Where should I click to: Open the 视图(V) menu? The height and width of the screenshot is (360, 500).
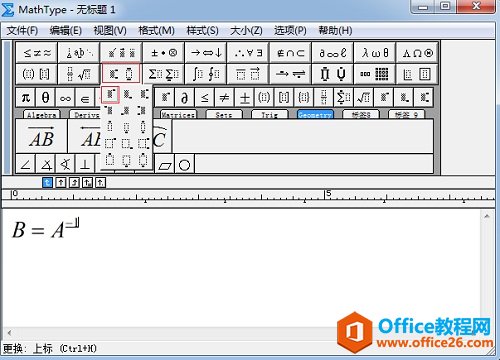pyautogui.click(x=110, y=31)
